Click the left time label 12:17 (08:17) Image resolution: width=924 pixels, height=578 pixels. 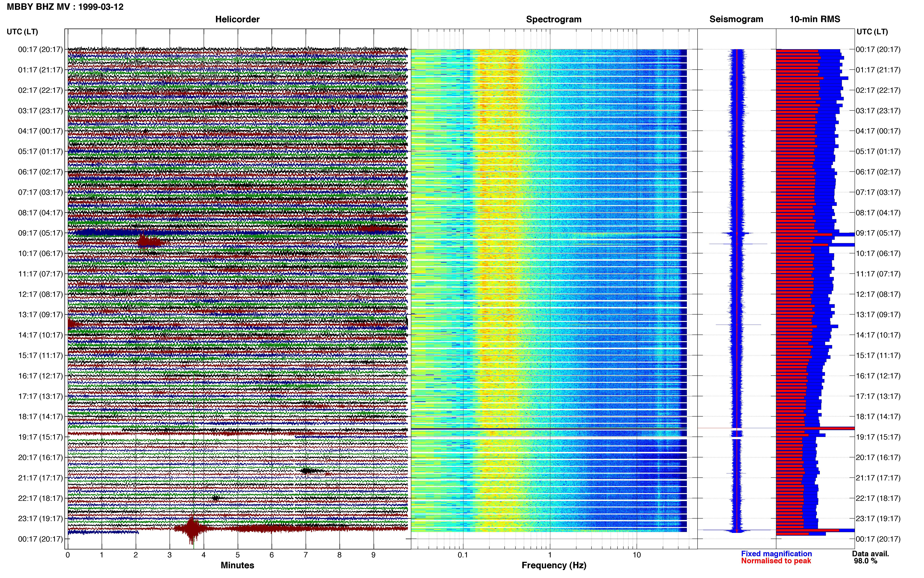click(x=40, y=294)
